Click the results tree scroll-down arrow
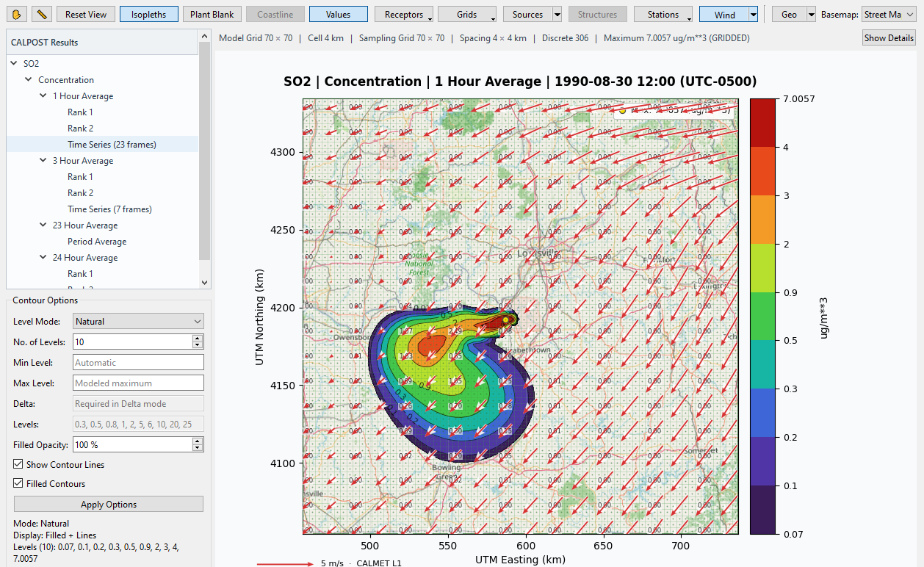The width and height of the screenshot is (924, 567). 204,282
